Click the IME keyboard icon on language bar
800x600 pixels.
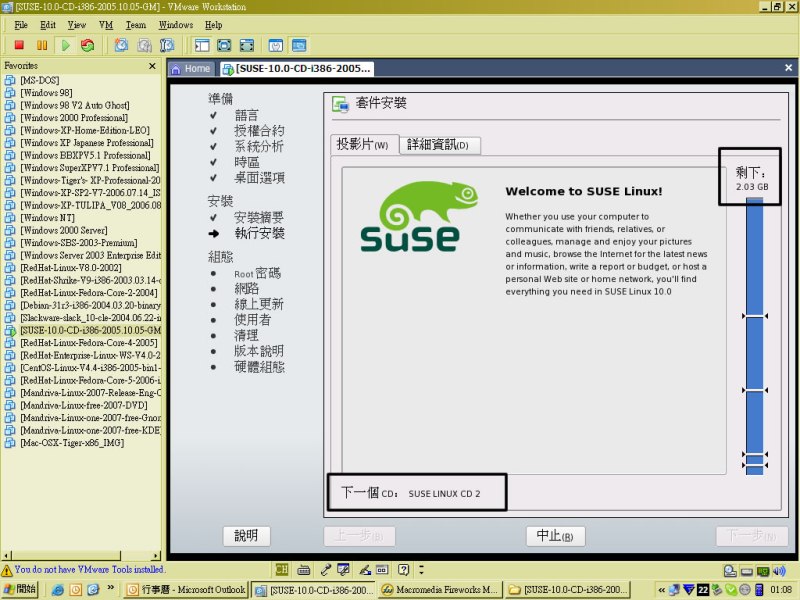coord(304,569)
